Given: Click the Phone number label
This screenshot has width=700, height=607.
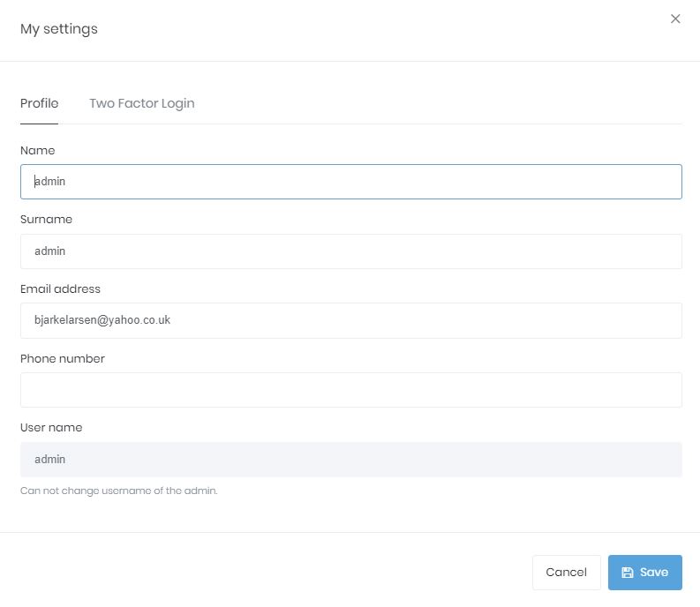Looking at the screenshot, I should [x=62, y=359].
